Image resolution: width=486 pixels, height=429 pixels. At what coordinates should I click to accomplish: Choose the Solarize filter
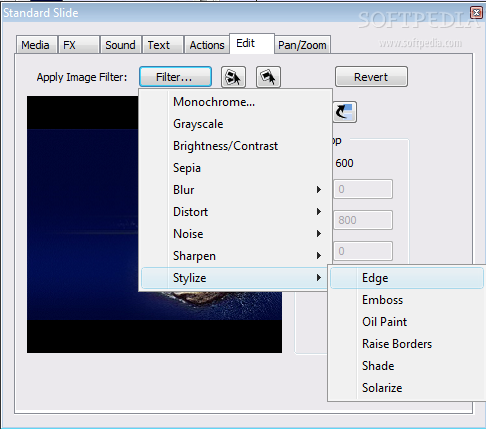tap(407, 388)
